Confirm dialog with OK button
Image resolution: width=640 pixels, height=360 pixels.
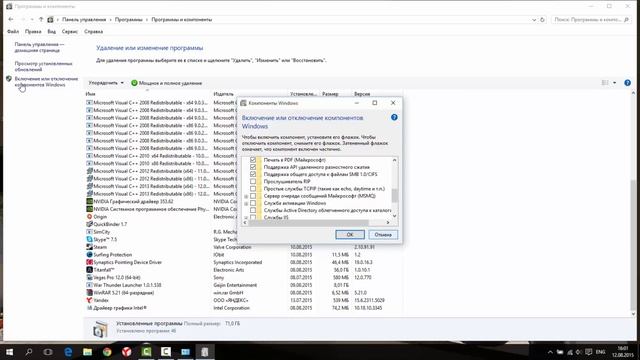tap(350, 235)
